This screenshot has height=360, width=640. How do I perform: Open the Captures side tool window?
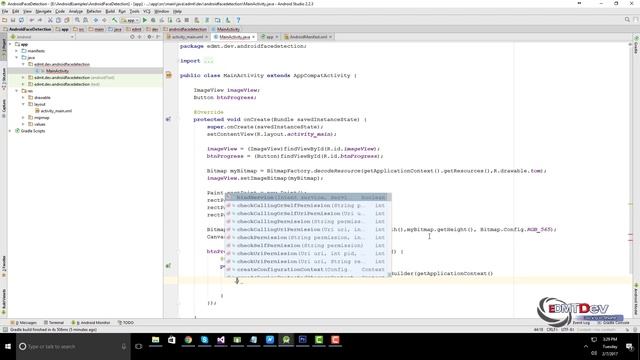4,108
